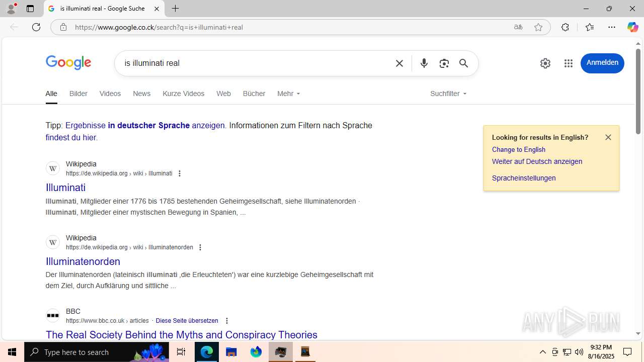
Task: Refresh the page
Action: click(36, 27)
